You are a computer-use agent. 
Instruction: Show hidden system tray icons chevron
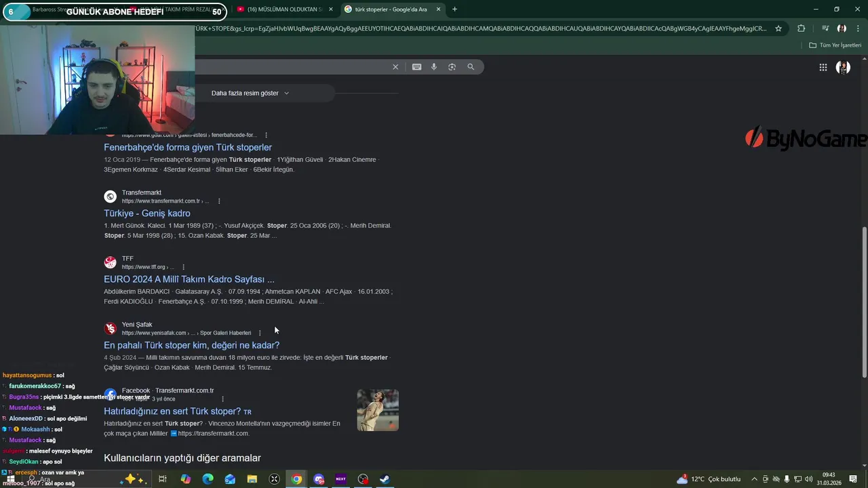coord(754,479)
